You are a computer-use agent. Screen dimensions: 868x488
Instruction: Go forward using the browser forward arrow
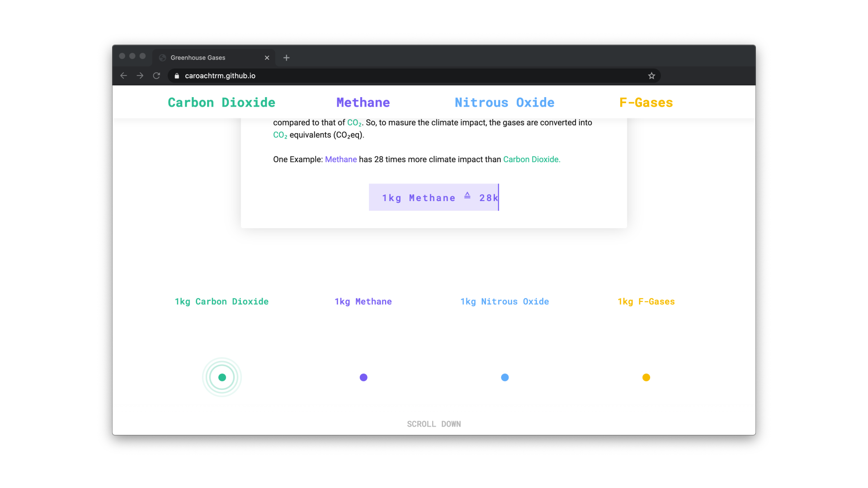point(140,76)
